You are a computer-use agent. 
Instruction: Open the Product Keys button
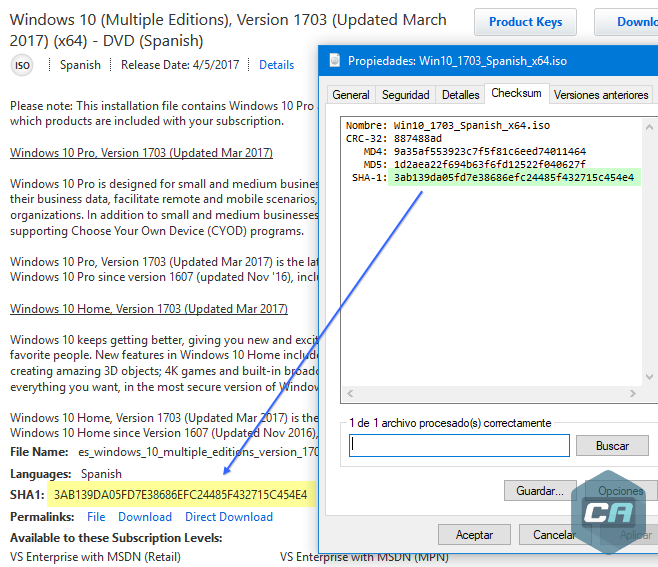(525, 22)
